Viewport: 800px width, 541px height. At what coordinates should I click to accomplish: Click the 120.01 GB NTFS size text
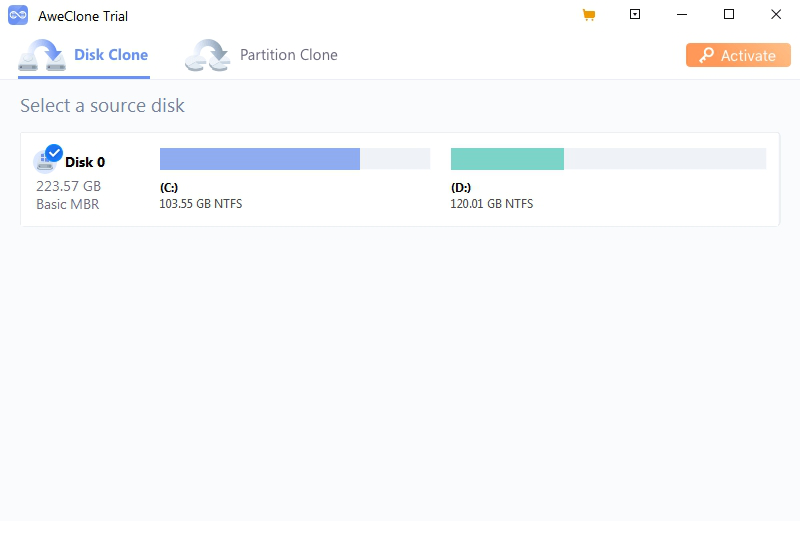click(x=492, y=204)
